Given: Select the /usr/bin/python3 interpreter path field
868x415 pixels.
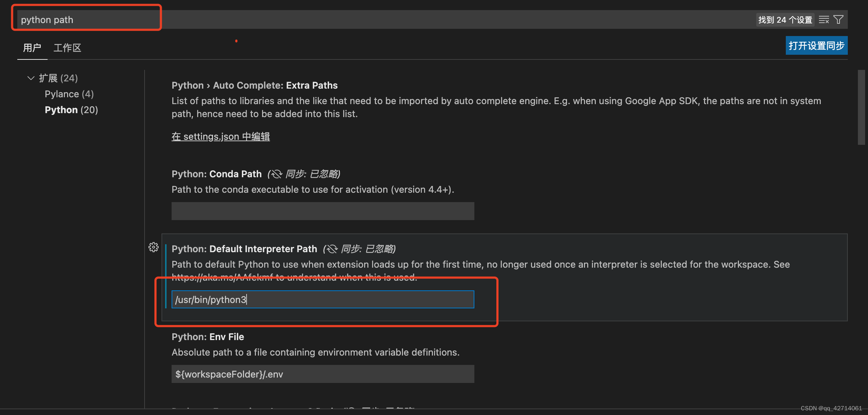Looking at the screenshot, I should point(322,299).
